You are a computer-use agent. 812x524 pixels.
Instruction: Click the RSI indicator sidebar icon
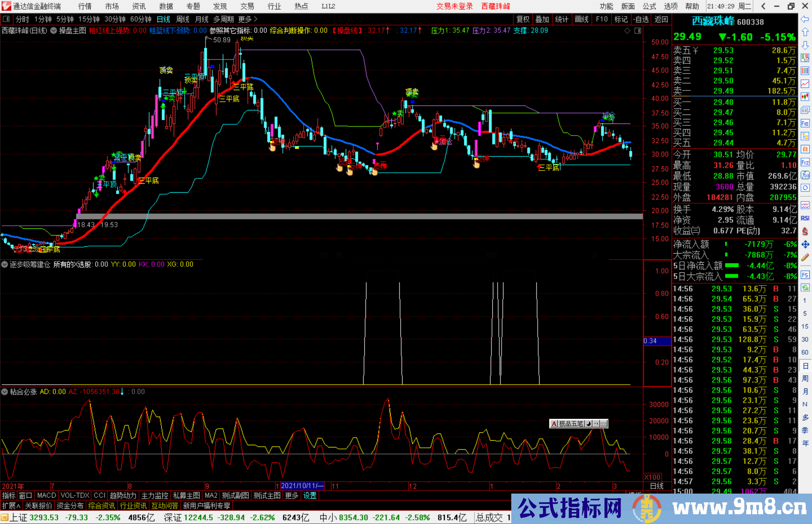point(805,218)
